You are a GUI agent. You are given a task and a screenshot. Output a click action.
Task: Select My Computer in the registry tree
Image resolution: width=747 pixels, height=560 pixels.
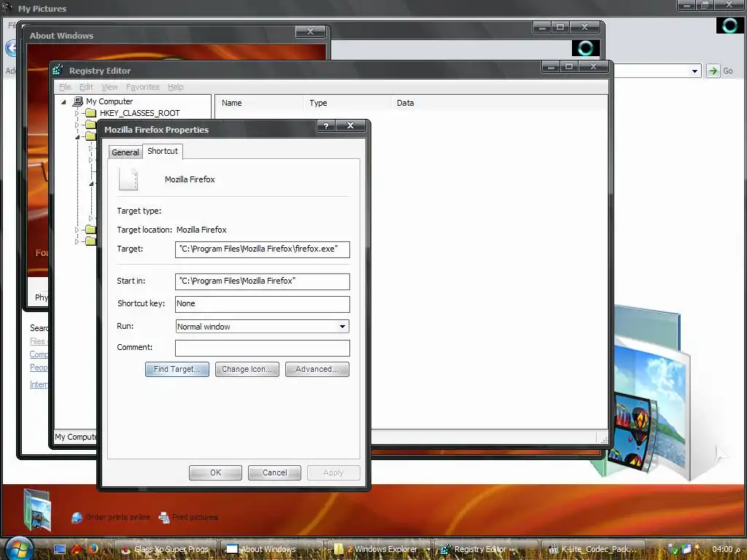(109, 101)
